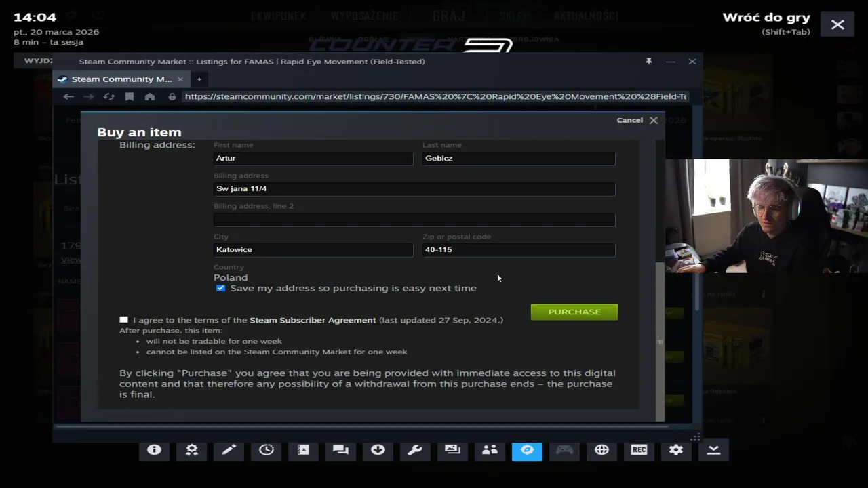Open the EKWIPUNEK menu in game background
The height and width of the screenshot is (488, 868).
click(278, 16)
